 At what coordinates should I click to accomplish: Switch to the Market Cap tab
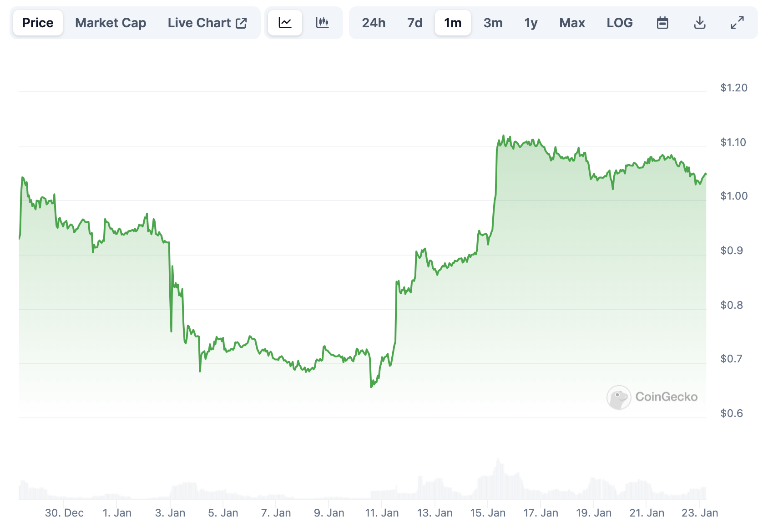(111, 23)
